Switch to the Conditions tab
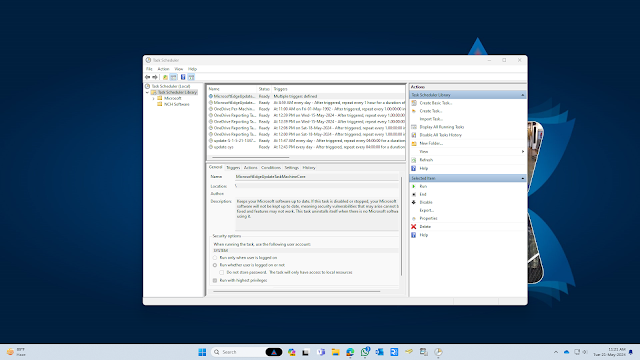This screenshot has height=360, width=640. point(271,168)
